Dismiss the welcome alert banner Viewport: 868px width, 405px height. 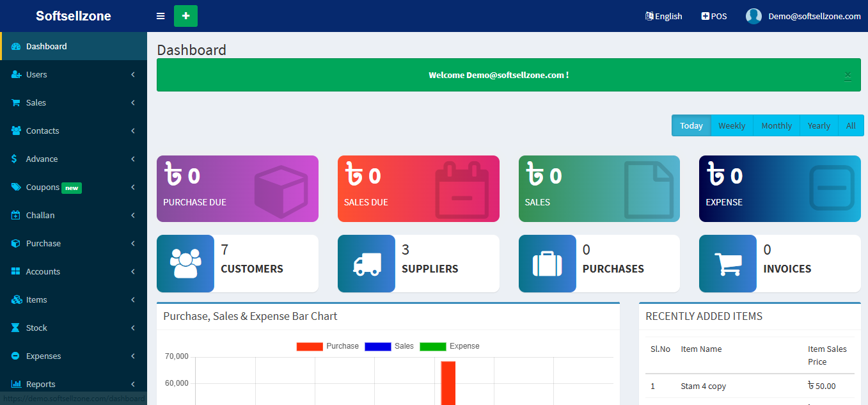848,75
